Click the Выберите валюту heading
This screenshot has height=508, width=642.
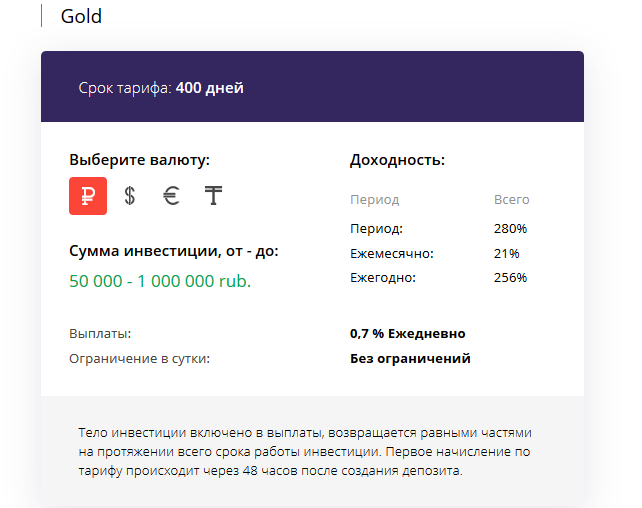pos(139,159)
